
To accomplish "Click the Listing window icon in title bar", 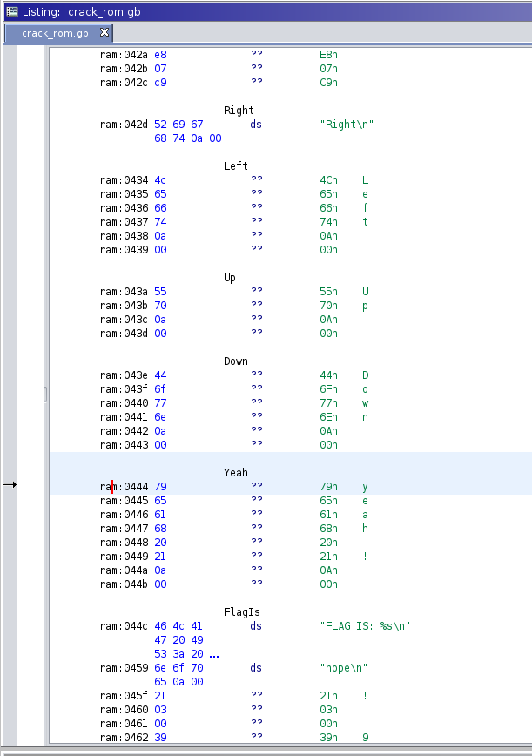I will click(x=11, y=10).
